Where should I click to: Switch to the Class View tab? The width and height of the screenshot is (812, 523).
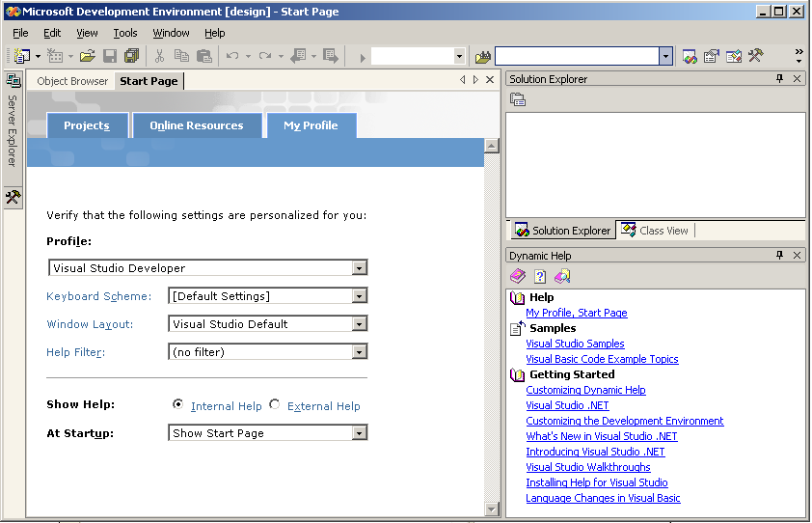click(x=656, y=231)
